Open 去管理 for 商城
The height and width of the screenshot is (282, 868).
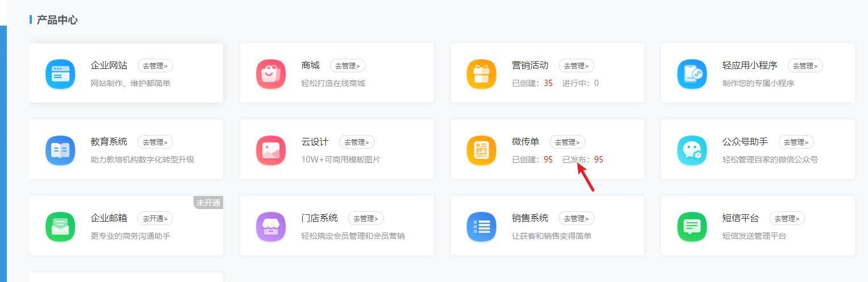coord(348,66)
